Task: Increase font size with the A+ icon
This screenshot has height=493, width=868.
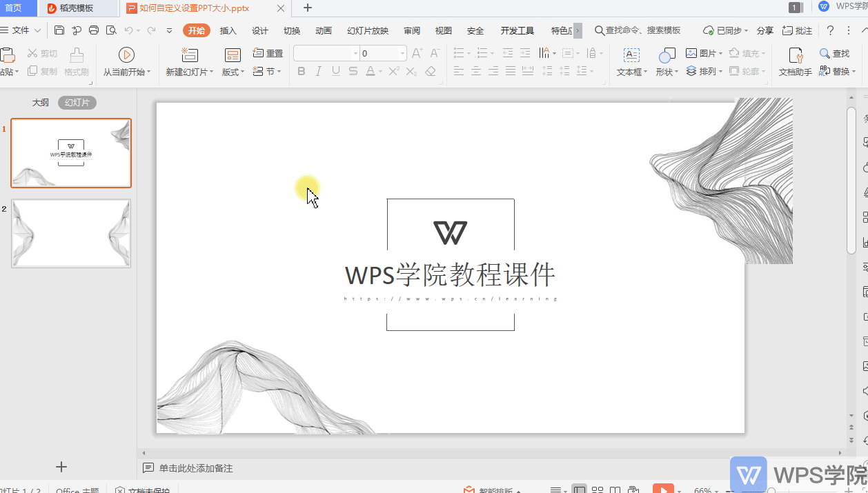Action: [417, 53]
